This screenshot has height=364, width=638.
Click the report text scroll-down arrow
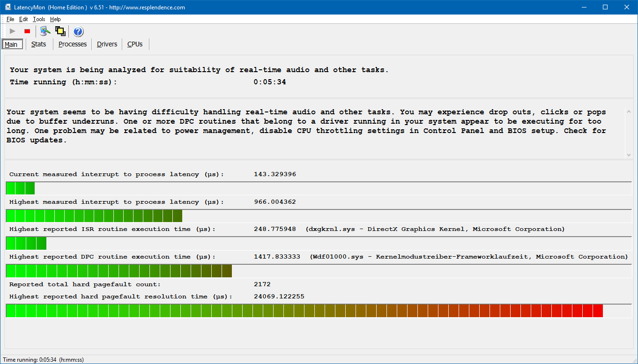tap(629, 155)
